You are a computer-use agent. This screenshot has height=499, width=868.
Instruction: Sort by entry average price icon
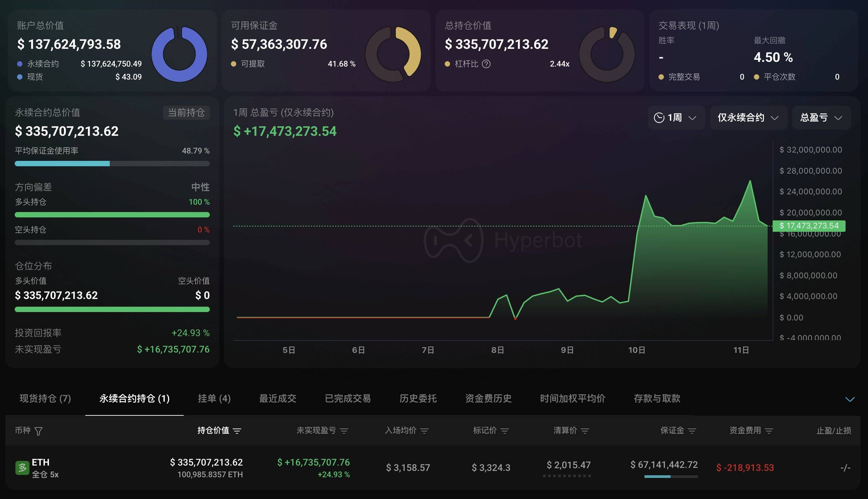click(424, 431)
